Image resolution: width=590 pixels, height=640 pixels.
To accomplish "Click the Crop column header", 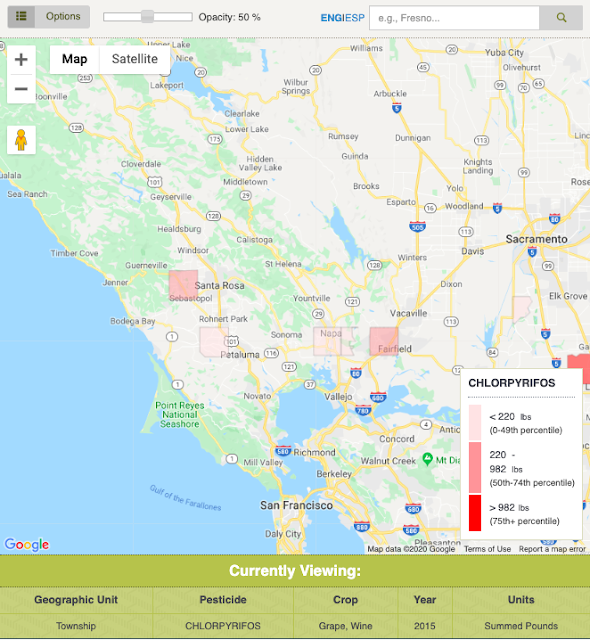I will (x=345, y=600).
